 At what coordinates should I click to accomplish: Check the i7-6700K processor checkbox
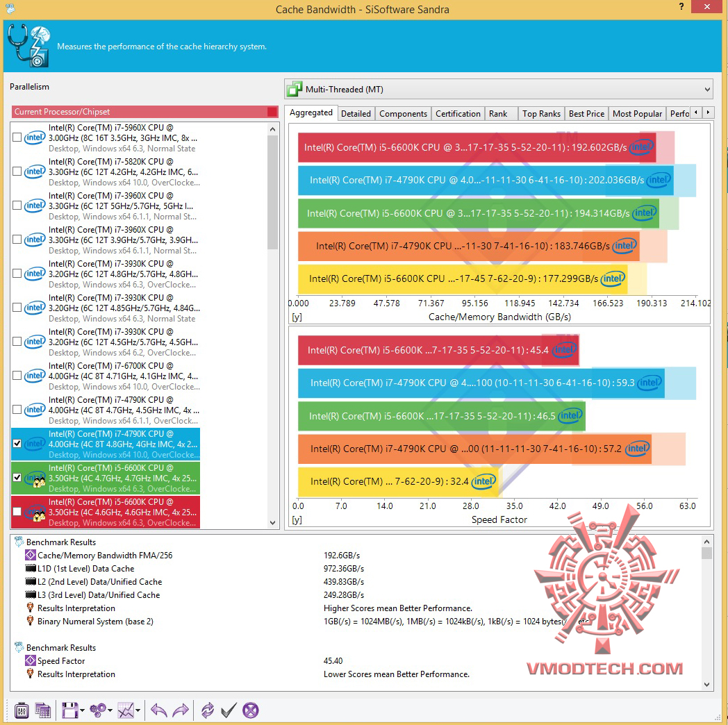[x=17, y=376]
